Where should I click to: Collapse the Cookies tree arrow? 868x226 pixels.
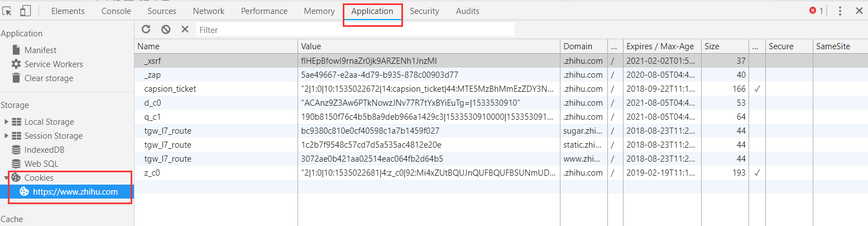[6, 177]
